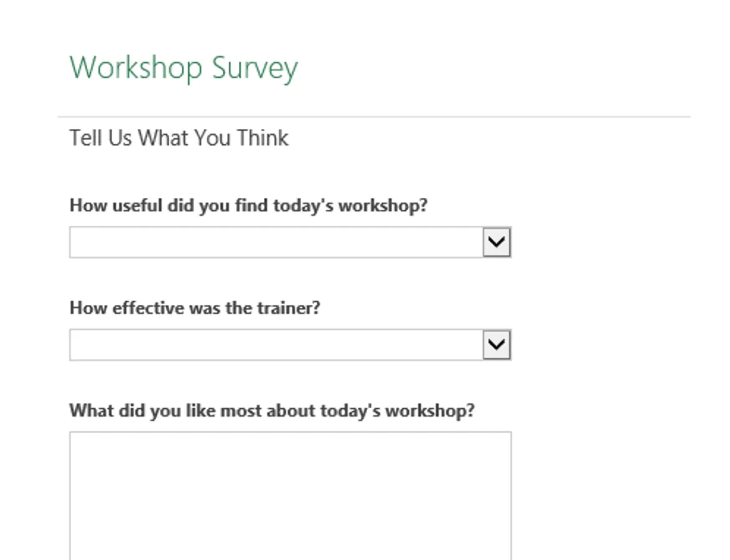
Task: Click the divider line below the survey title
Action: coord(373,116)
